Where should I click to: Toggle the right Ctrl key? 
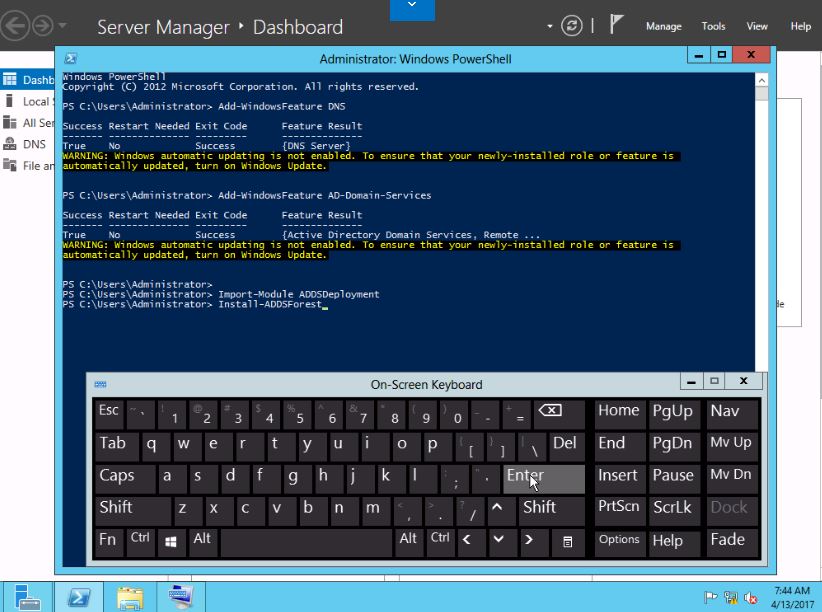[439, 542]
